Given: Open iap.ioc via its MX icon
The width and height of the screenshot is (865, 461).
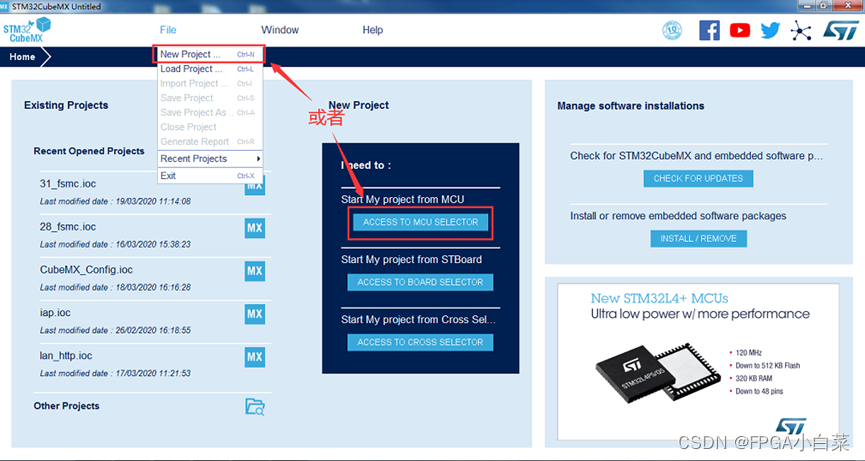Looking at the screenshot, I should (x=254, y=314).
